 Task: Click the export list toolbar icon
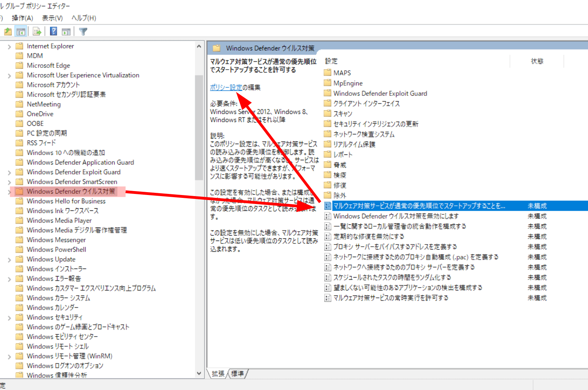tap(37, 32)
